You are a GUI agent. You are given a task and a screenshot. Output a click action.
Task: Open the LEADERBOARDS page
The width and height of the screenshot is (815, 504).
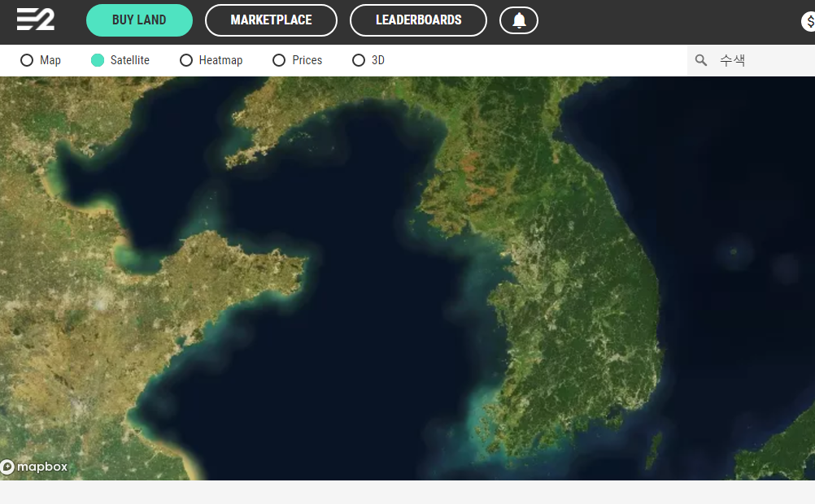point(418,20)
